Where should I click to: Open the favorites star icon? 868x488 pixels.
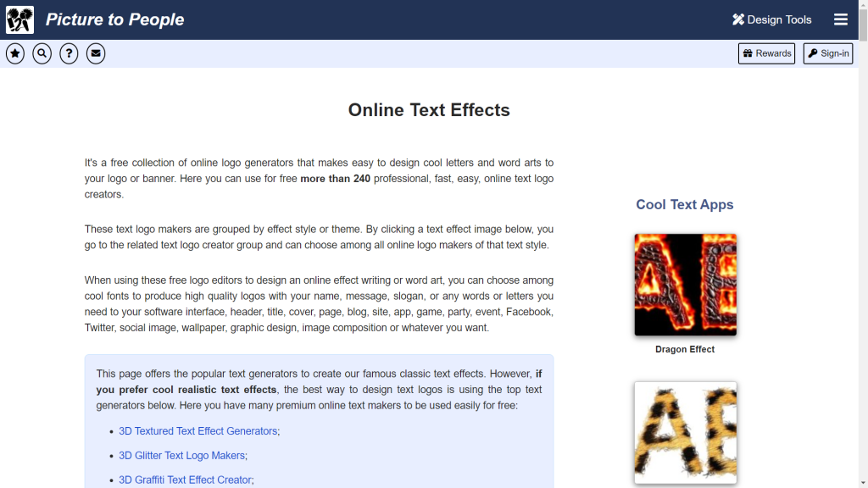(x=15, y=53)
